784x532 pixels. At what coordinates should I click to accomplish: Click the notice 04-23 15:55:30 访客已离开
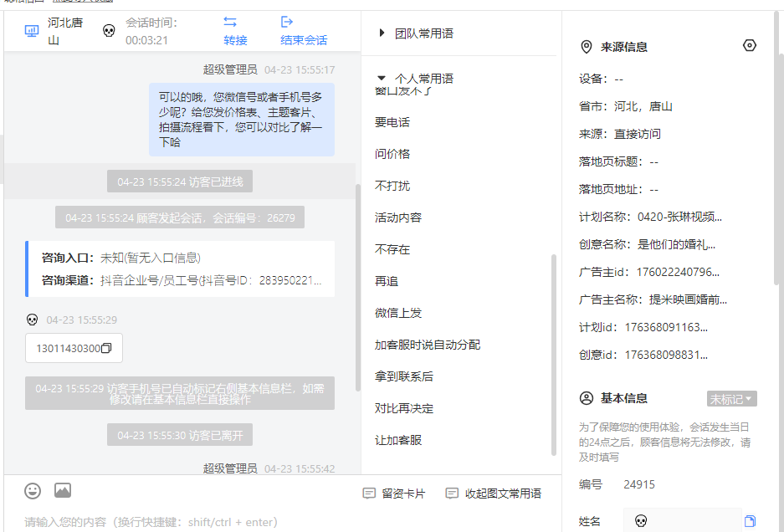click(x=180, y=435)
